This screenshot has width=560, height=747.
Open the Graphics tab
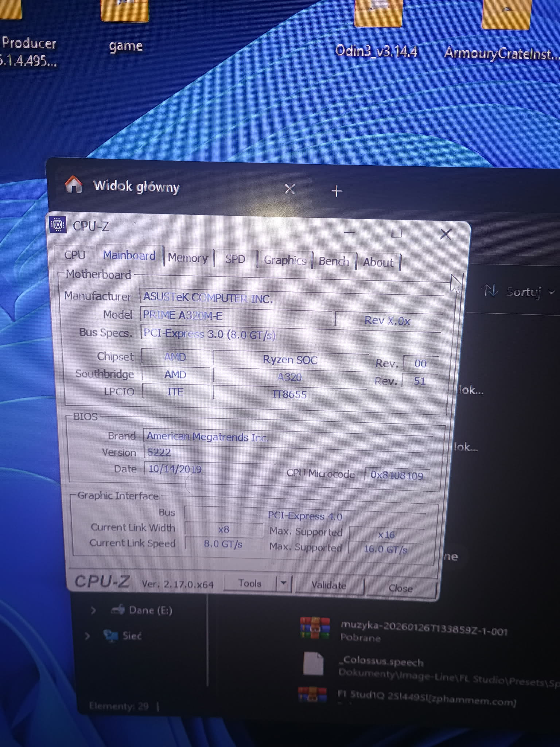(x=285, y=260)
